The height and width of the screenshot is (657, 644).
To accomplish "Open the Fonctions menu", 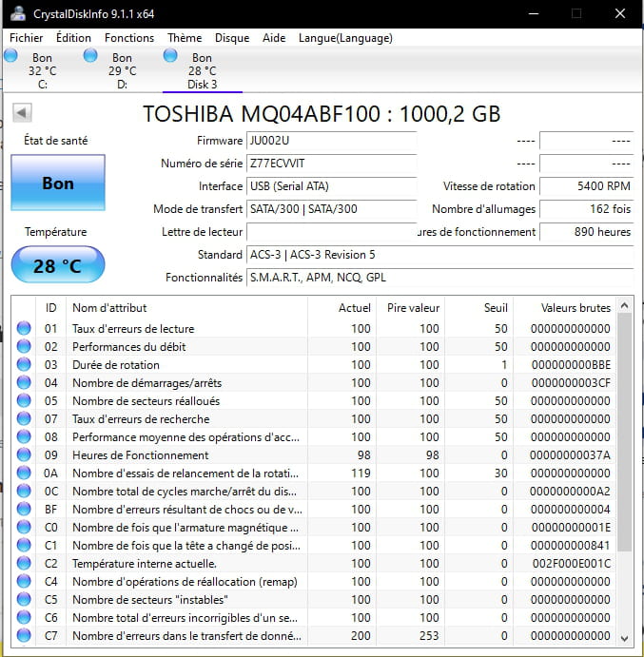I will tap(129, 38).
